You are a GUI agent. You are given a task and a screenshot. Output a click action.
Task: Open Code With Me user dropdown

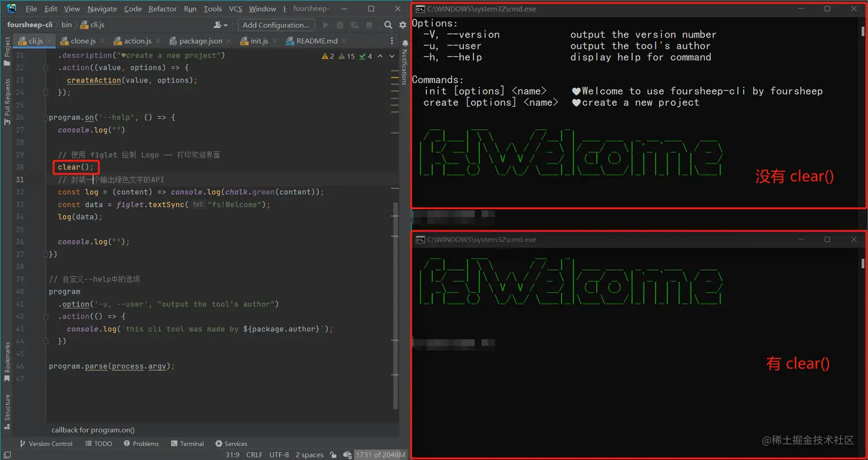point(220,25)
